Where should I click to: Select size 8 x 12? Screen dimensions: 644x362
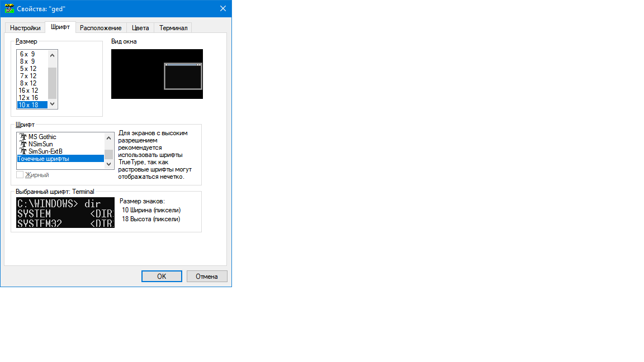coord(32,83)
